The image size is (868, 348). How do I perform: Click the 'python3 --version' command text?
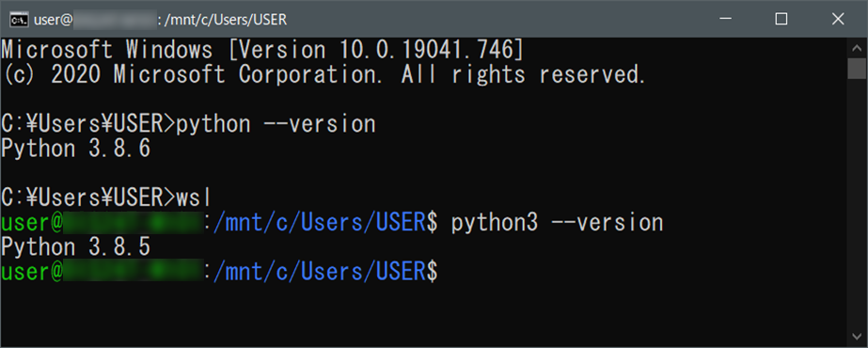pyautogui.click(x=557, y=223)
